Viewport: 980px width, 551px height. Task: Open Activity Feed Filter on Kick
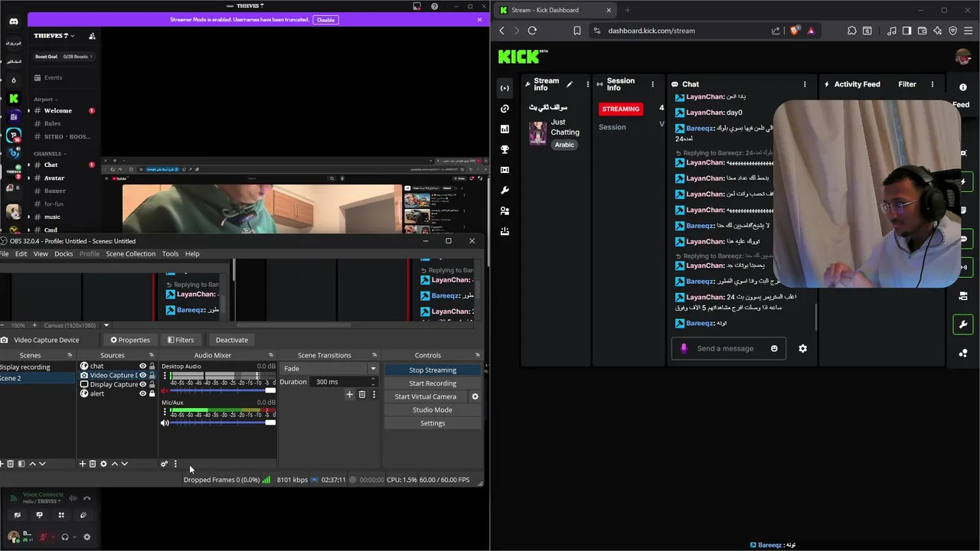(907, 84)
